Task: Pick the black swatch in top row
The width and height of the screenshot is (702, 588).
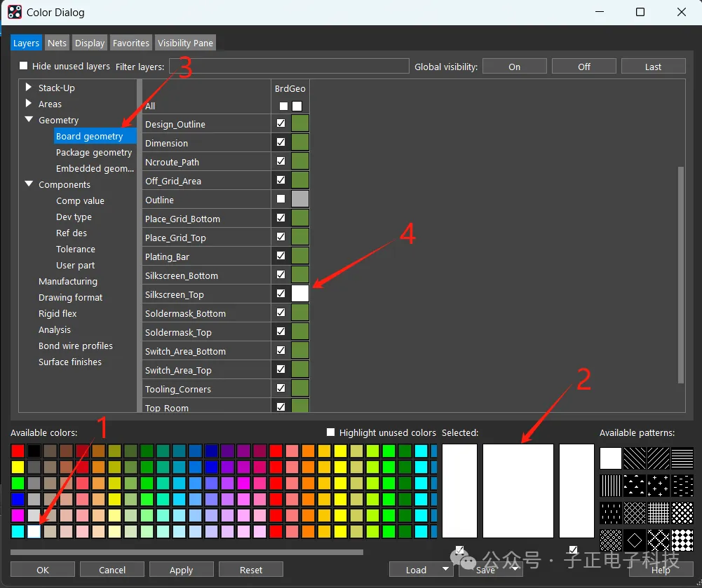Action: [x=34, y=451]
